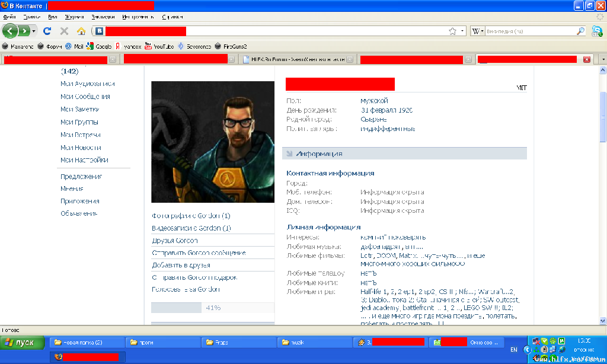Open the Mail bookmark
The width and height of the screenshot is (607, 364).
click(74, 46)
